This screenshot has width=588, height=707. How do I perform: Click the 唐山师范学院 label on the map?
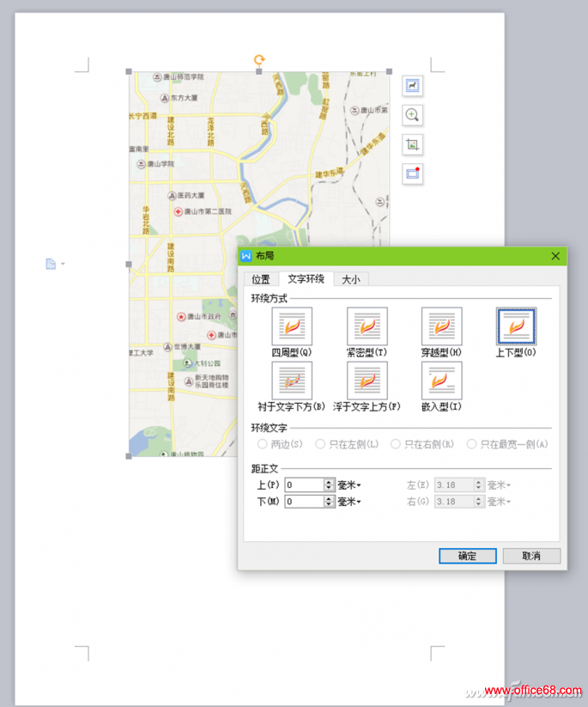pos(184,77)
